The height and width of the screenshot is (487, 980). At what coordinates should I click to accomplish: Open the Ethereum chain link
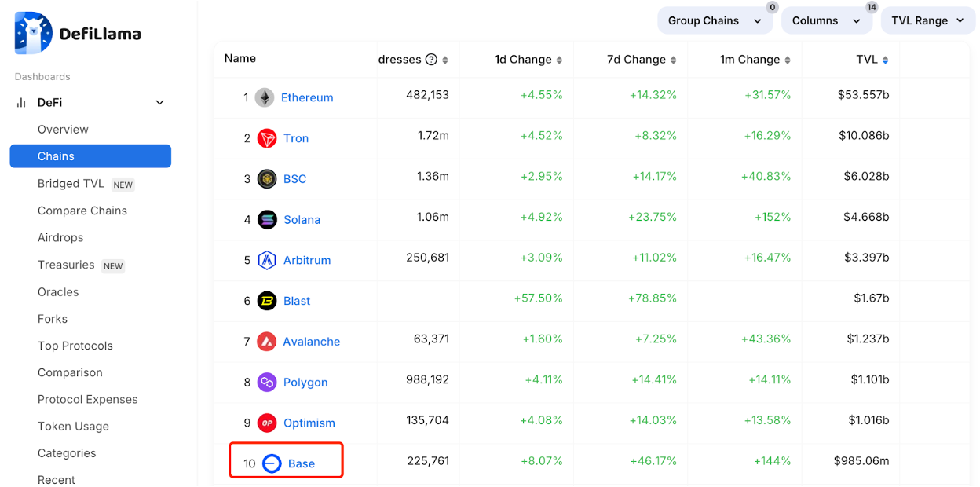(x=307, y=97)
